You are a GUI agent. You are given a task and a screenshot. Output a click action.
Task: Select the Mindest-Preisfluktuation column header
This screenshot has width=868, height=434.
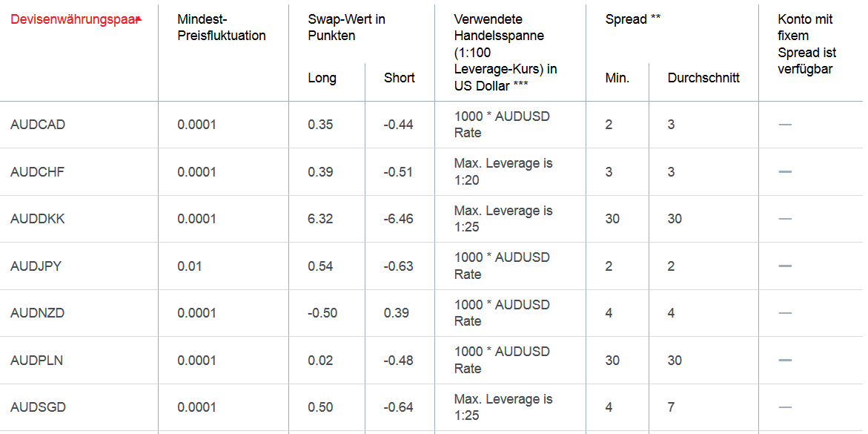pyautogui.click(x=222, y=27)
